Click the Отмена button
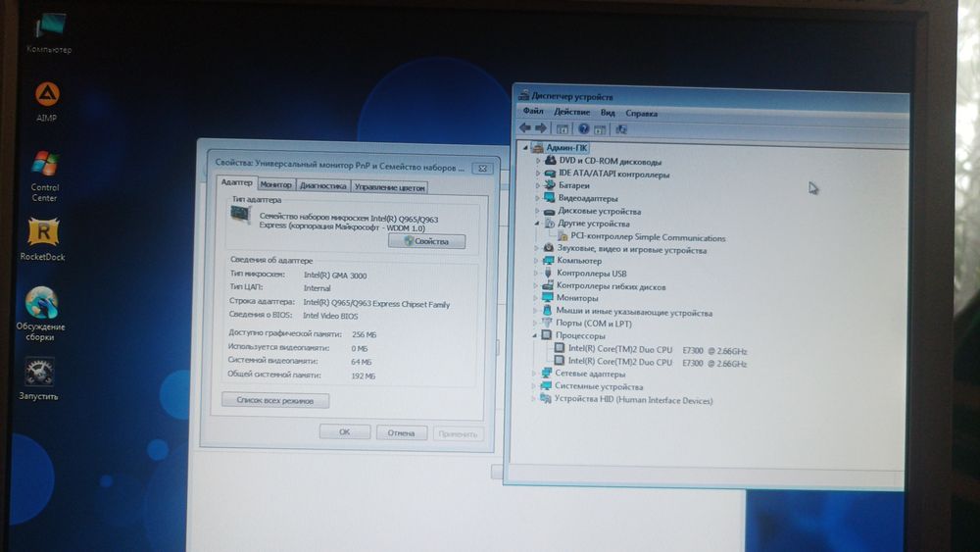This screenshot has height=552, width=980. 401,432
